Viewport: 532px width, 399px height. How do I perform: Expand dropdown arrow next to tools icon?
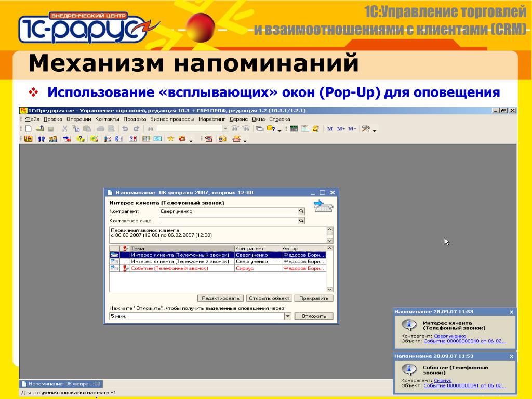375,130
